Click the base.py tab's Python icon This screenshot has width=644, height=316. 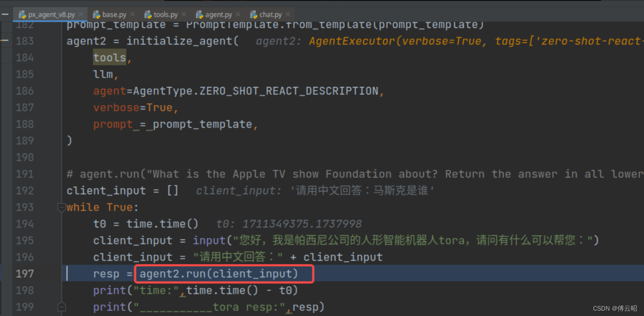[96, 15]
